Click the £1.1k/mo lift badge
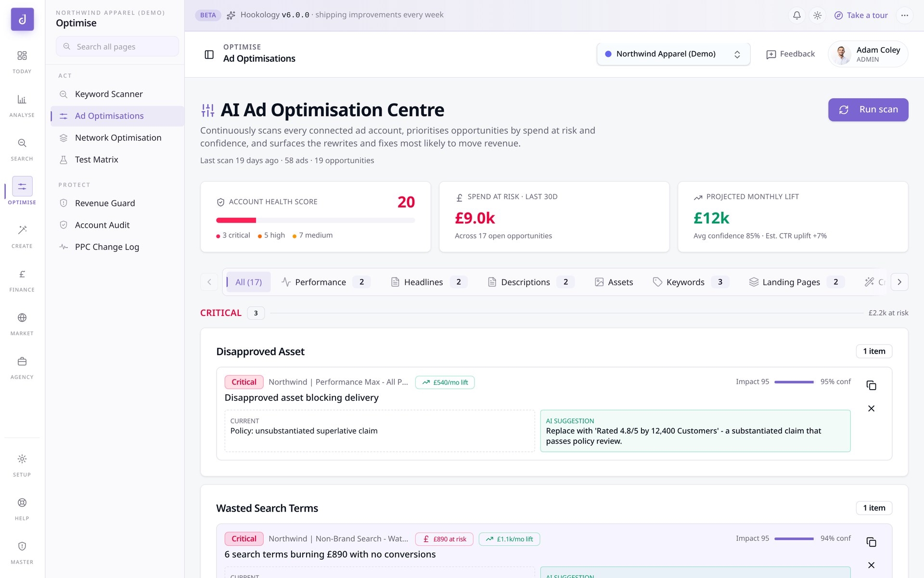 click(509, 539)
